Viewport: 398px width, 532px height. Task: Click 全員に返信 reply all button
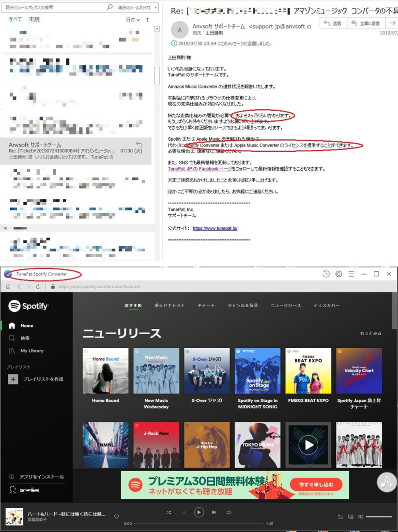366,23
